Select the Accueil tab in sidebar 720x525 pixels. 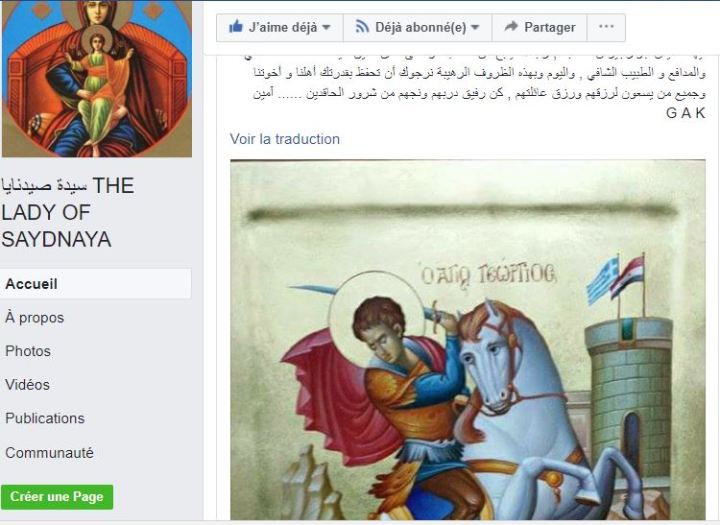click(x=96, y=284)
